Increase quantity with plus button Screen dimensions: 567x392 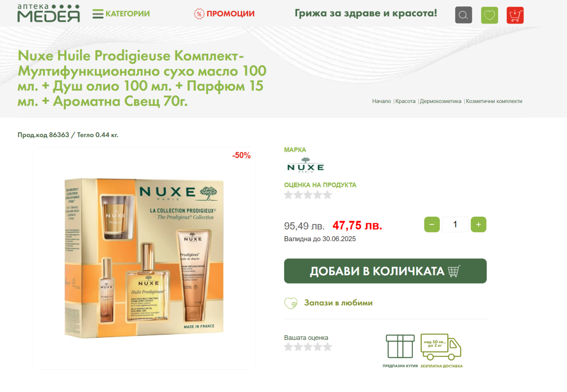click(479, 225)
